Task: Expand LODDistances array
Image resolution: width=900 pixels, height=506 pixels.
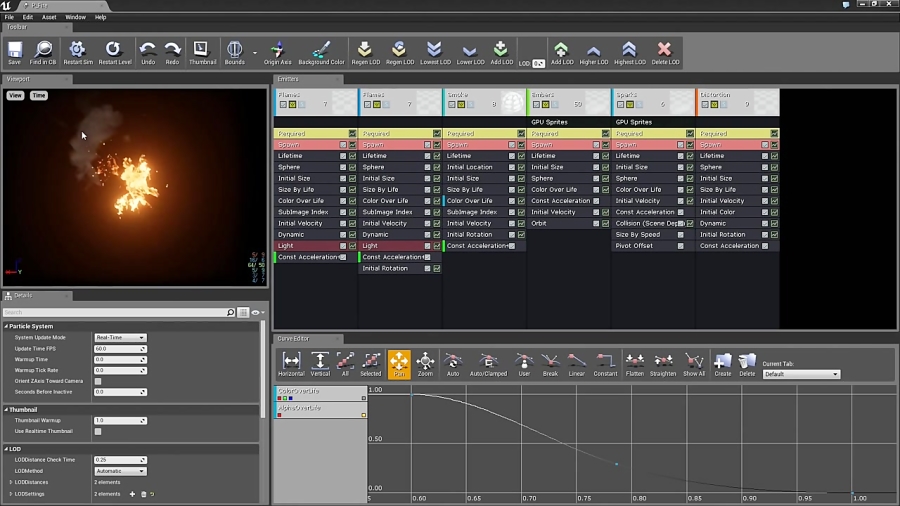Action: tap(11, 482)
